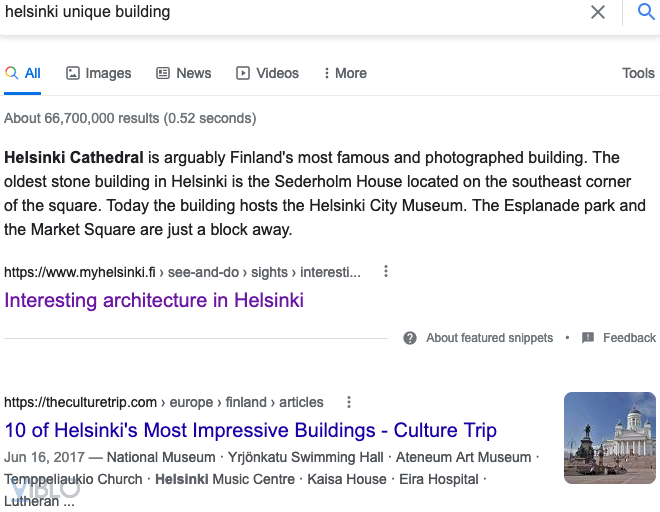Click the theculturetrip.com URL breadcrumb
Viewport: 660px width, 512px height.
pos(164,402)
